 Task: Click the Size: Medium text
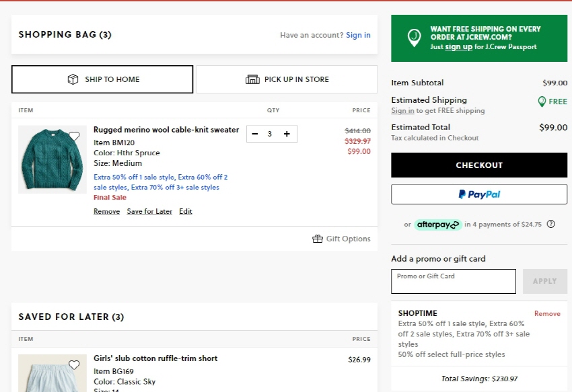118,163
